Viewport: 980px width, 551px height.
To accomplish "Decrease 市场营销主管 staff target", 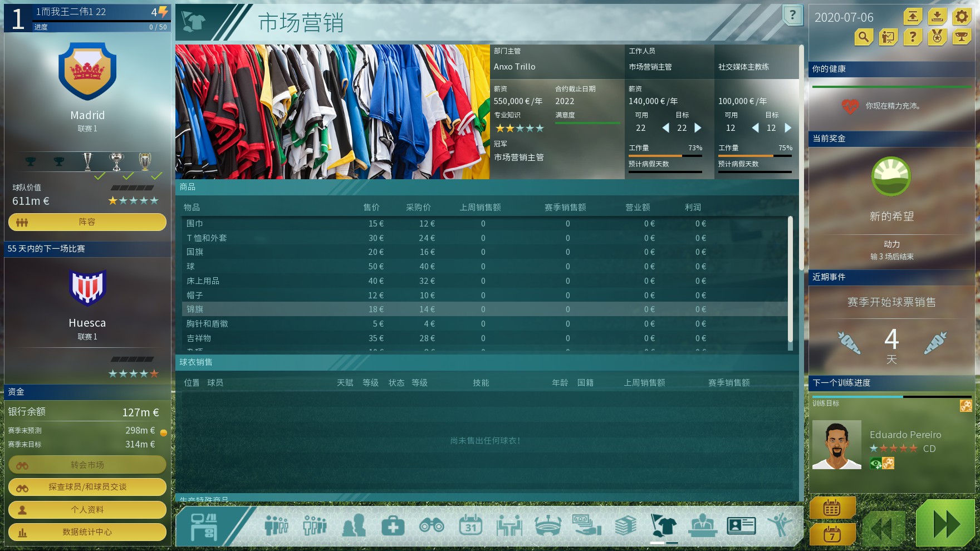I will [x=665, y=128].
